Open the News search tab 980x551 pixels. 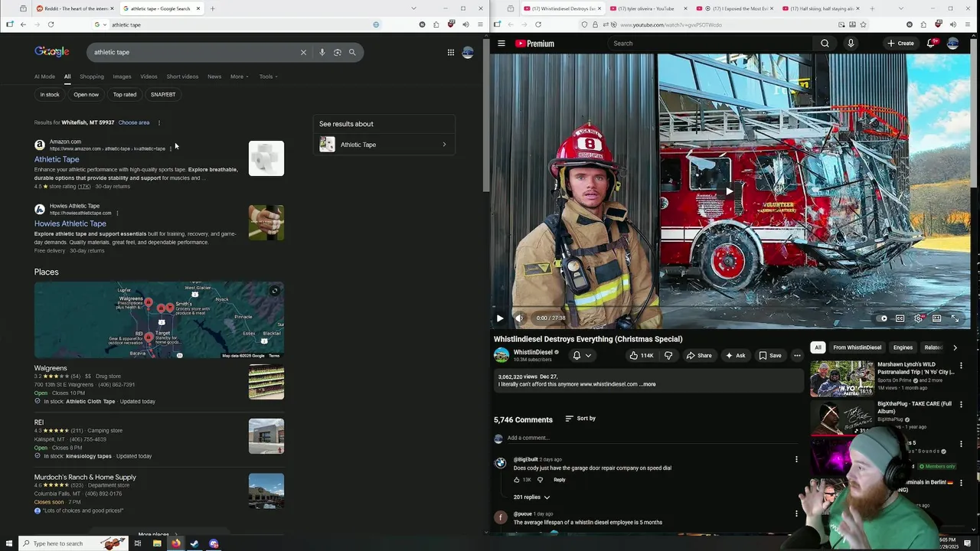[x=214, y=77]
